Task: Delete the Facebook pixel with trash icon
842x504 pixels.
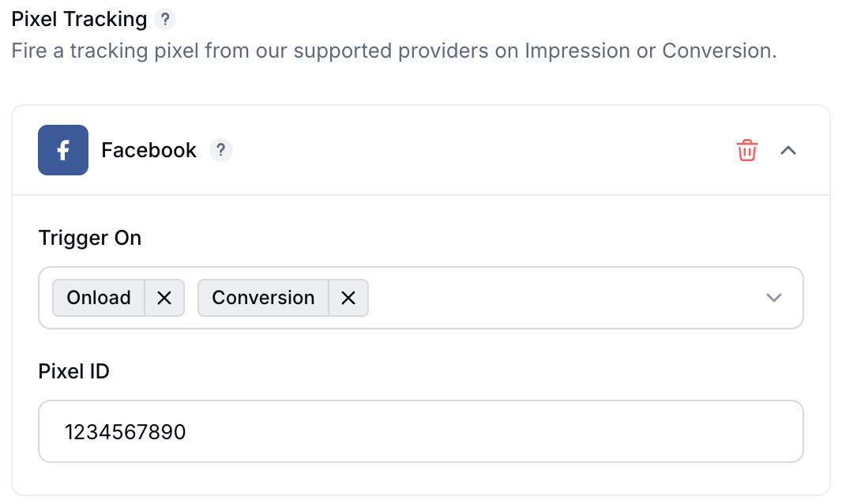Action: click(746, 150)
